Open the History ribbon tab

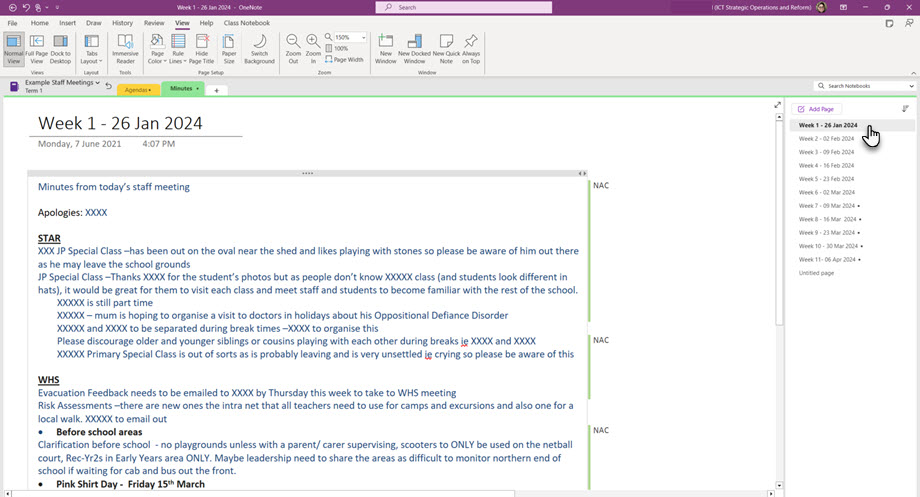(x=123, y=23)
